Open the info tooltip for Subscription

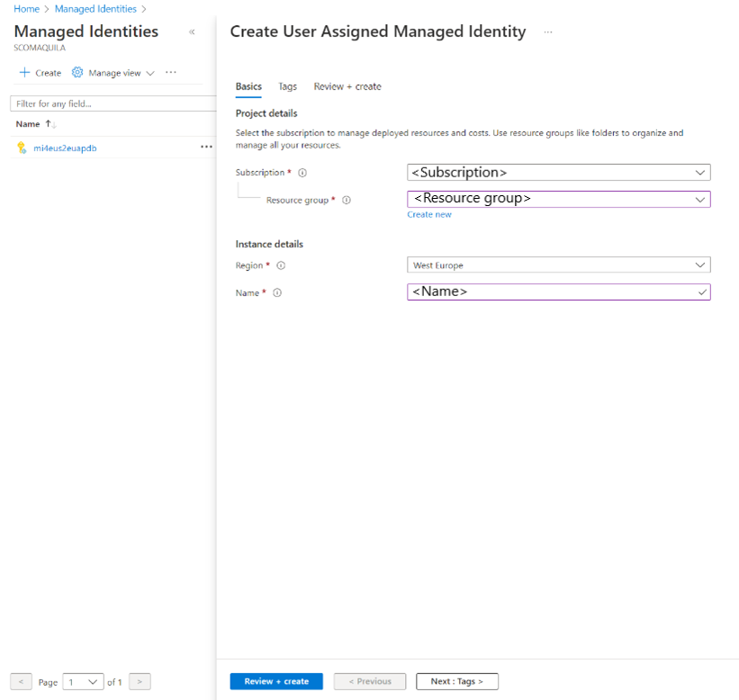click(x=302, y=172)
